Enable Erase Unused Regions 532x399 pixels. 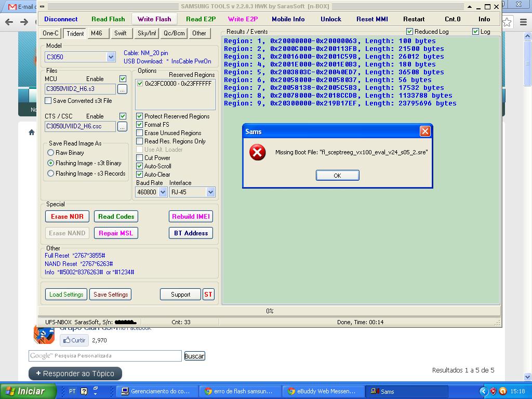[139, 133]
